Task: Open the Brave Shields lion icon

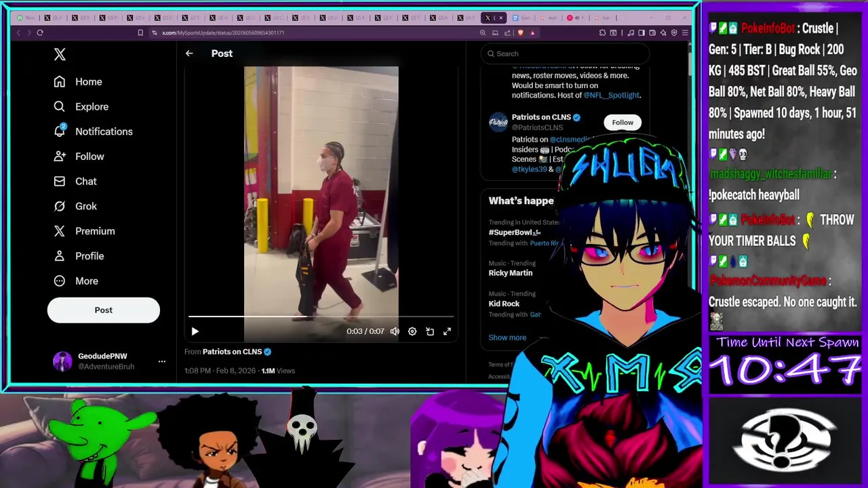Action: pyautogui.click(x=520, y=33)
